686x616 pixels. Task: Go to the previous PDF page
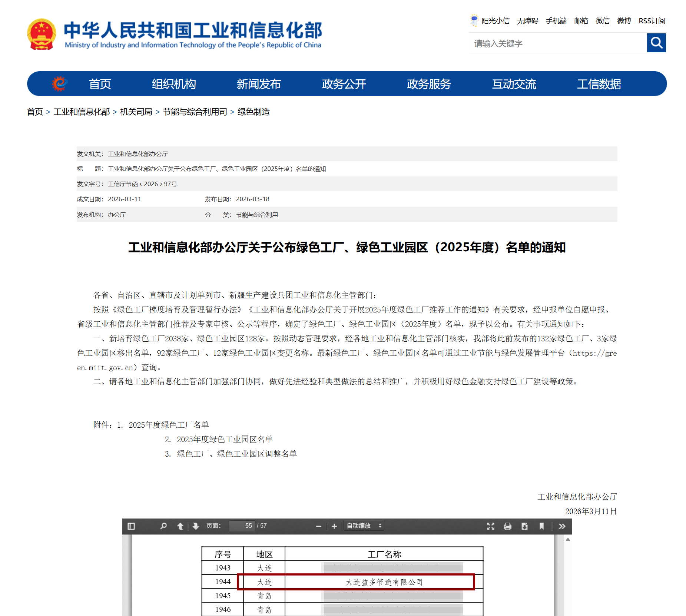(180, 526)
